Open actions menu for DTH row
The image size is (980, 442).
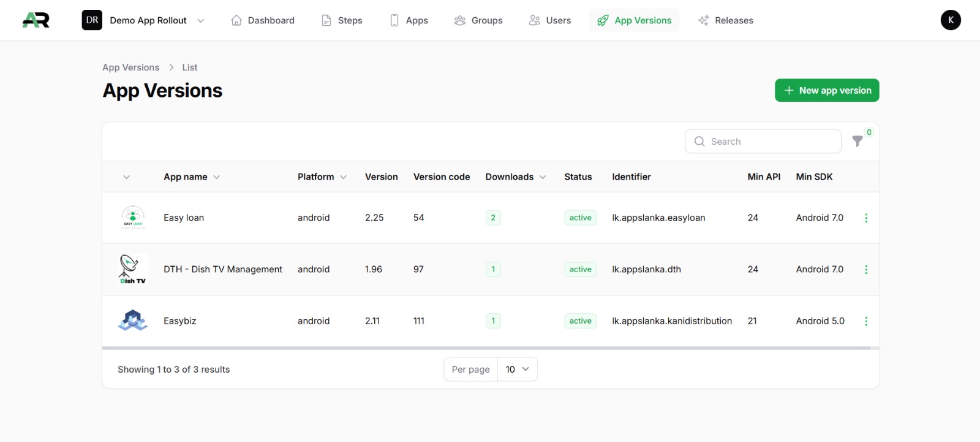click(x=866, y=270)
